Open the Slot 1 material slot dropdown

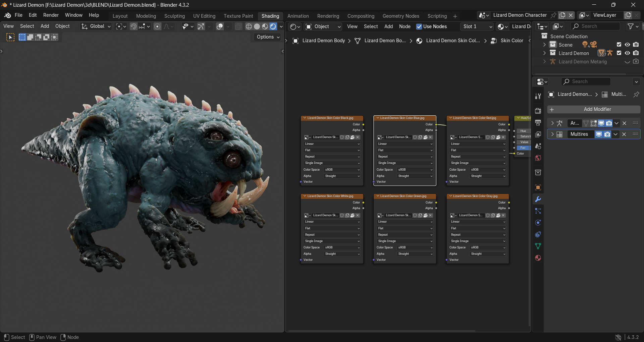(476, 26)
